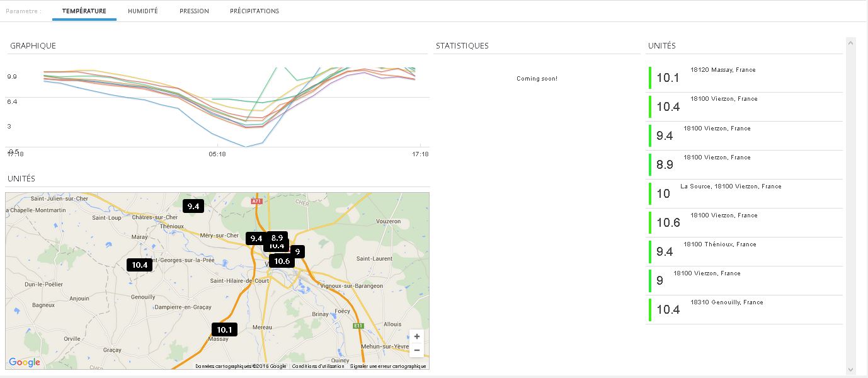
Task: Click the green bar beside 10.4 Genouilly
Action: (649, 310)
